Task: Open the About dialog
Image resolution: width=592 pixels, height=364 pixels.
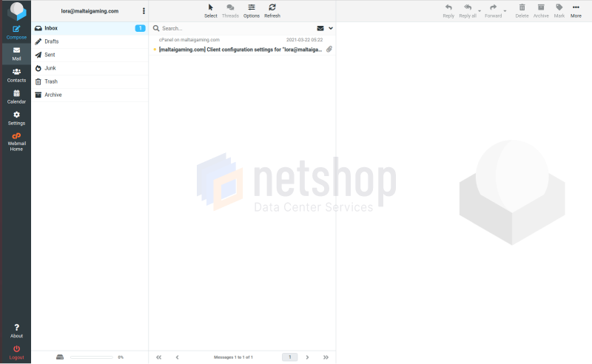Action: click(16, 331)
